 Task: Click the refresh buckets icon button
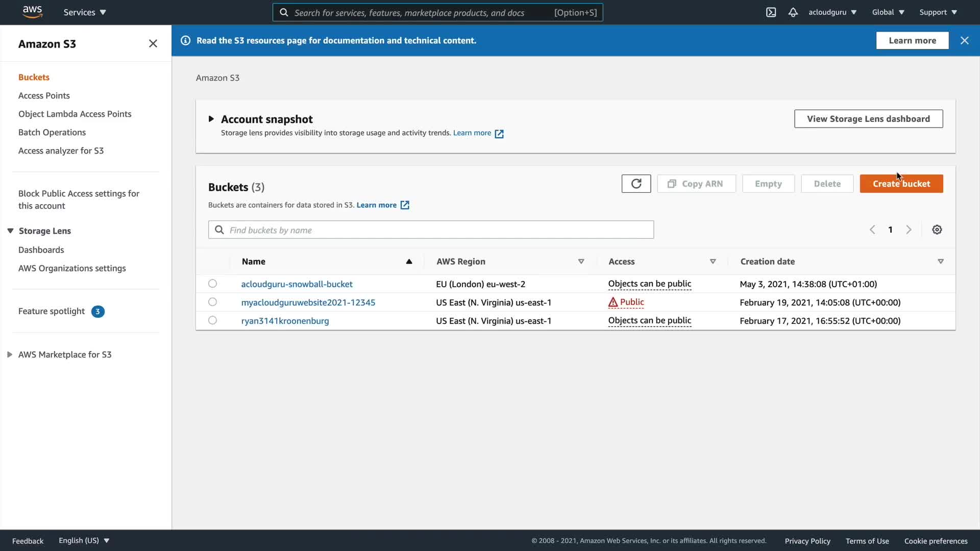[x=636, y=184]
